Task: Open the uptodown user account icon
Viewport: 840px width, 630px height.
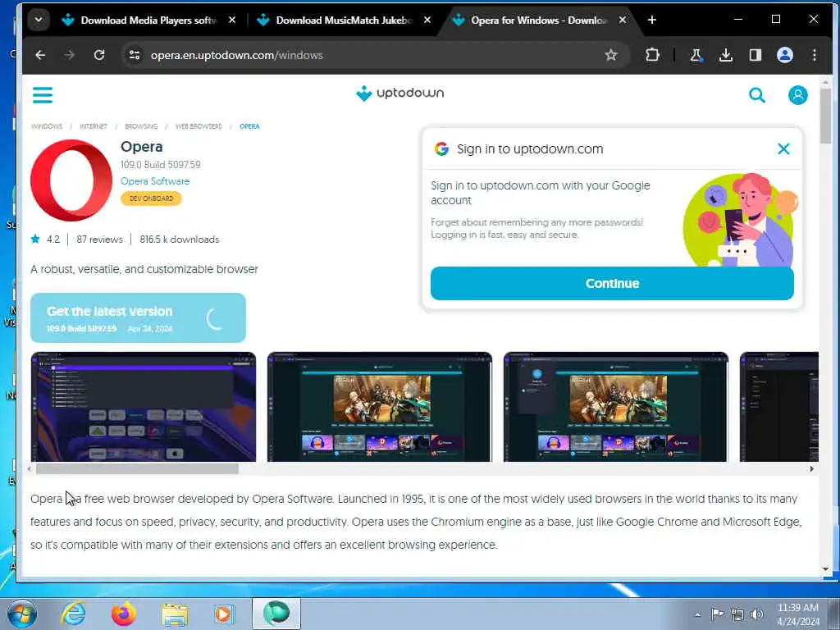Action: coord(797,95)
